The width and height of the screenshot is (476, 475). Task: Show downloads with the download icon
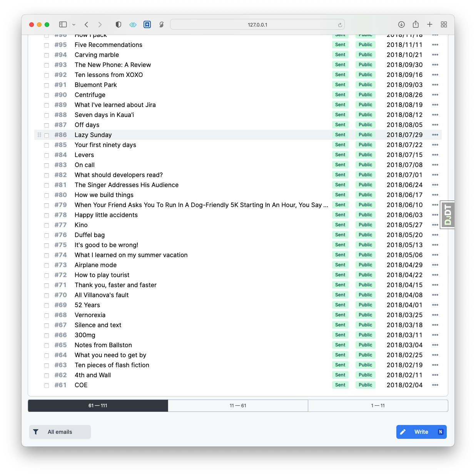[401, 25]
